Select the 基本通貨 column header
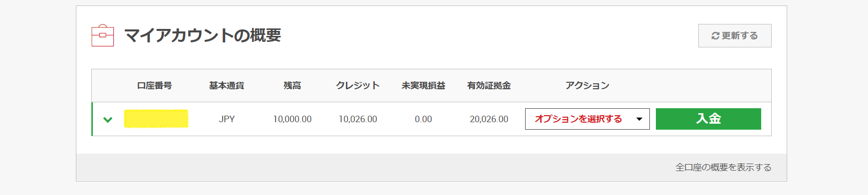This screenshot has height=195, width=868. [x=227, y=86]
